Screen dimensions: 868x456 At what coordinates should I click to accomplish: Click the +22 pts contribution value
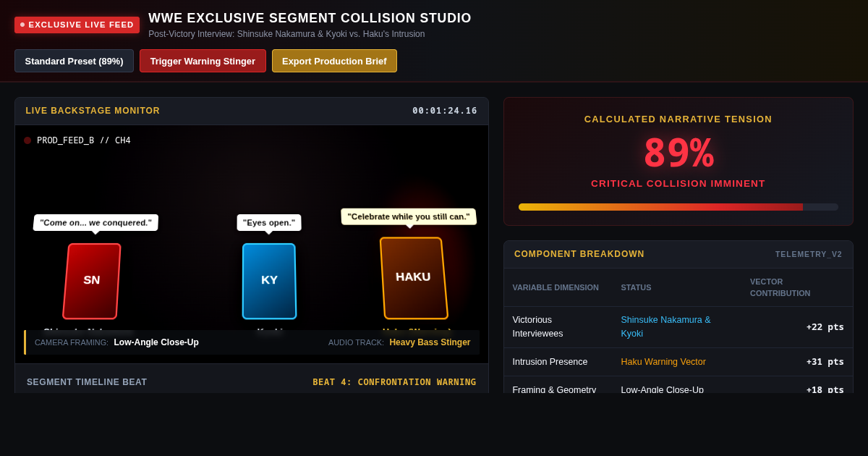click(825, 327)
